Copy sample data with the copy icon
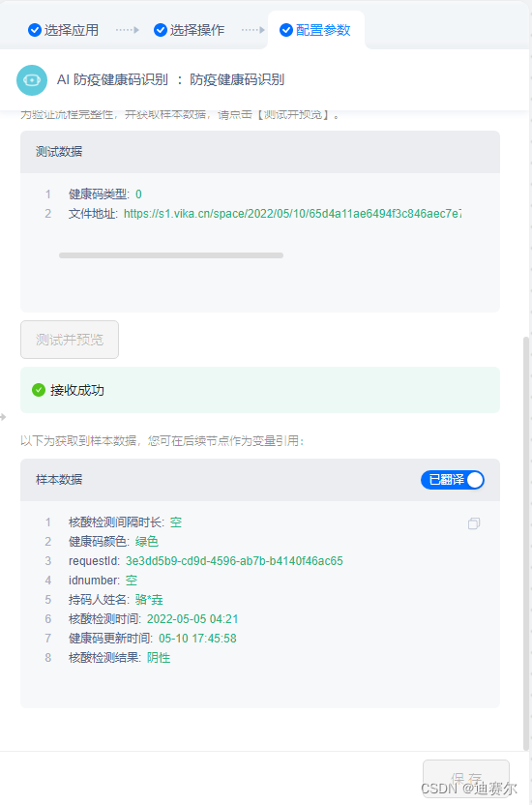The image size is (532, 805). [x=474, y=523]
